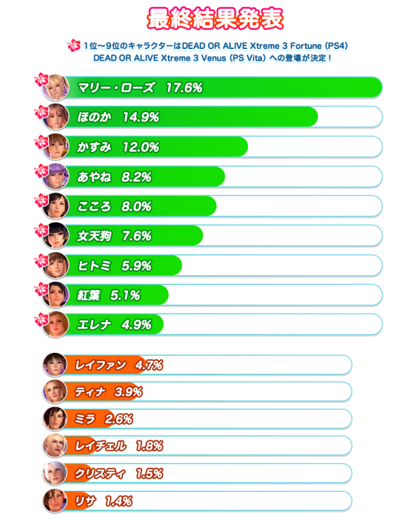Click the ミラ character portrait icon

coord(55,419)
